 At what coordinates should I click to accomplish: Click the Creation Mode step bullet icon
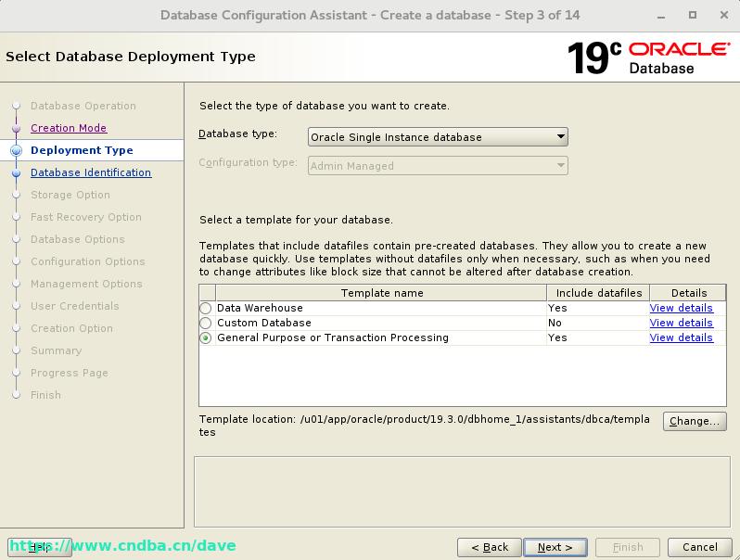(16, 128)
